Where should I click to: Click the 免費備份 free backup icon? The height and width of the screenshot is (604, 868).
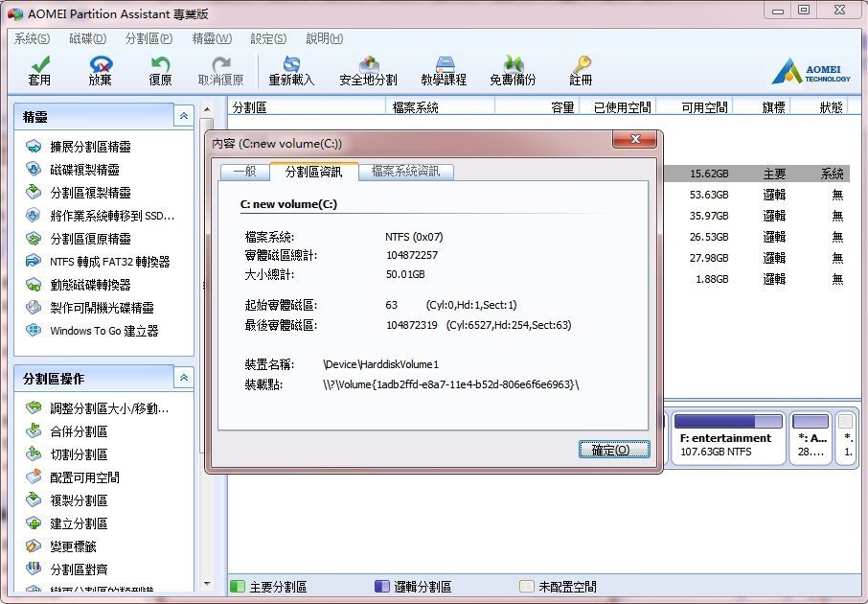tap(514, 63)
